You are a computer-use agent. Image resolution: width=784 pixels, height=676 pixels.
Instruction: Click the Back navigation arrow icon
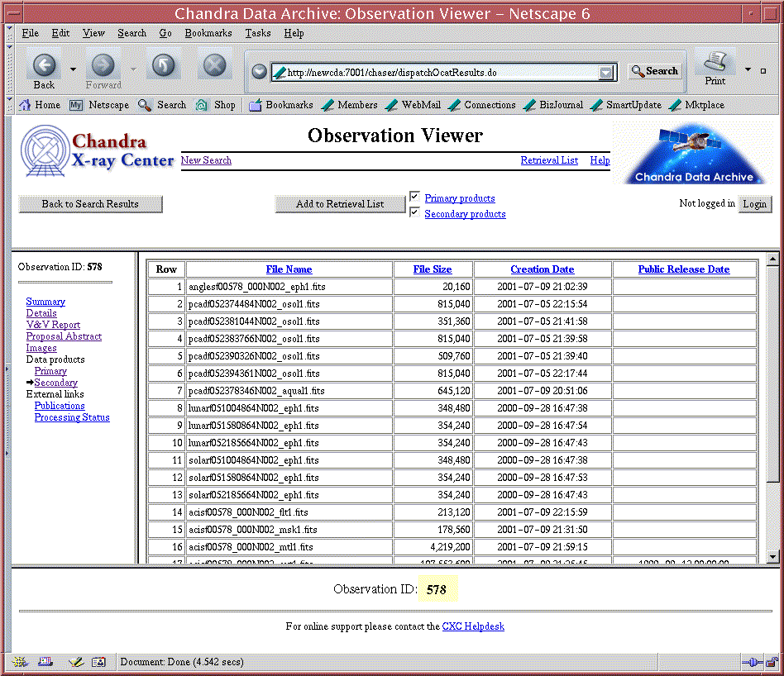pos(44,65)
